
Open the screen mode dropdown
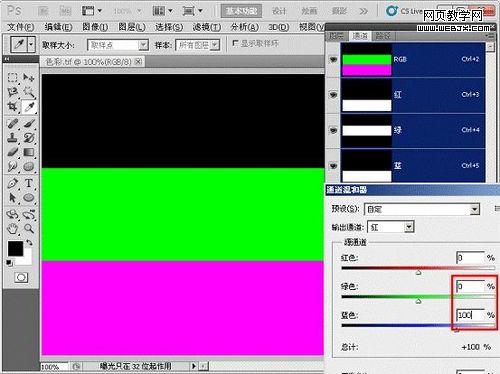pyautogui.click(x=192, y=11)
